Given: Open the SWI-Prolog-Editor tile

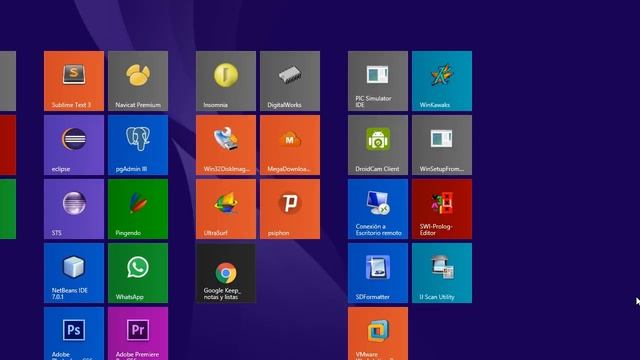Looking at the screenshot, I should coord(442,209).
